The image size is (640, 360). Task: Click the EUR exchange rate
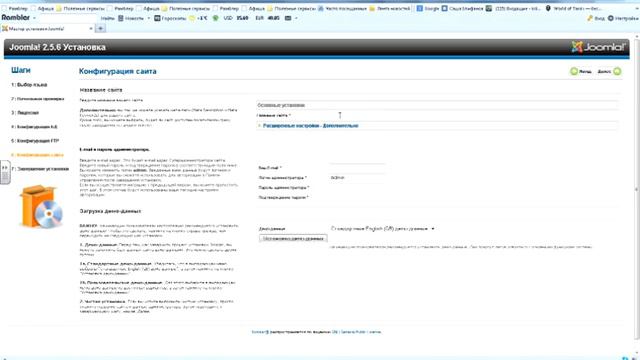click(267, 18)
